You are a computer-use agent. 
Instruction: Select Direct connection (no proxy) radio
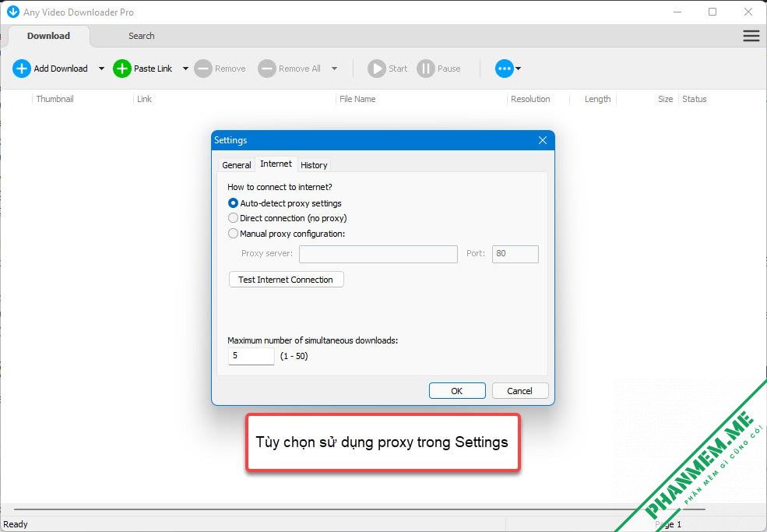tap(234, 218)
